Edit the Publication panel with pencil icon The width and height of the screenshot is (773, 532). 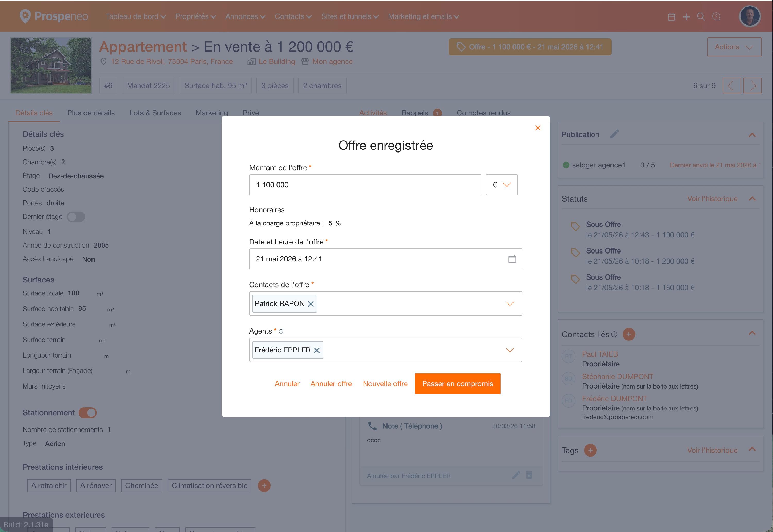tap(614, 134)
